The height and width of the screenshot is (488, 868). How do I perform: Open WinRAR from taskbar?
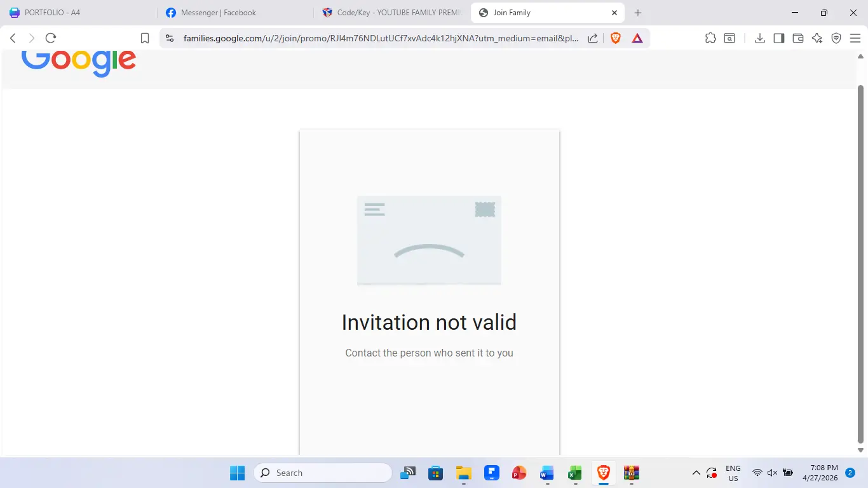(631, 473)
